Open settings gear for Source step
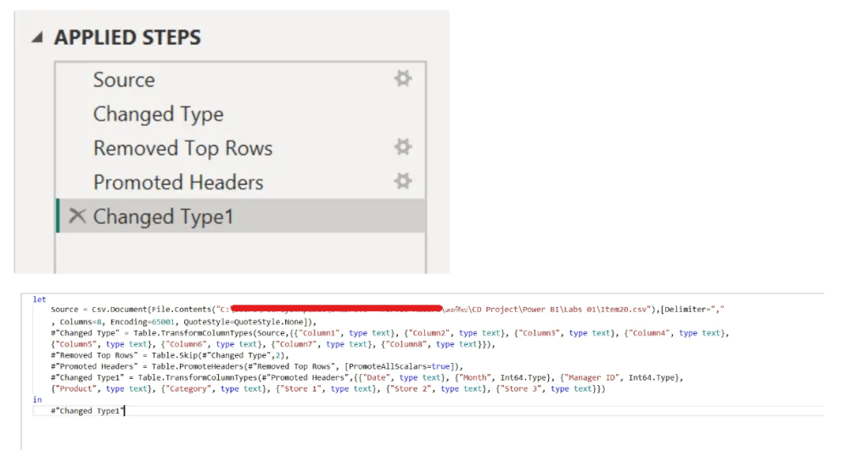868x457 pixels. [402, 79]
